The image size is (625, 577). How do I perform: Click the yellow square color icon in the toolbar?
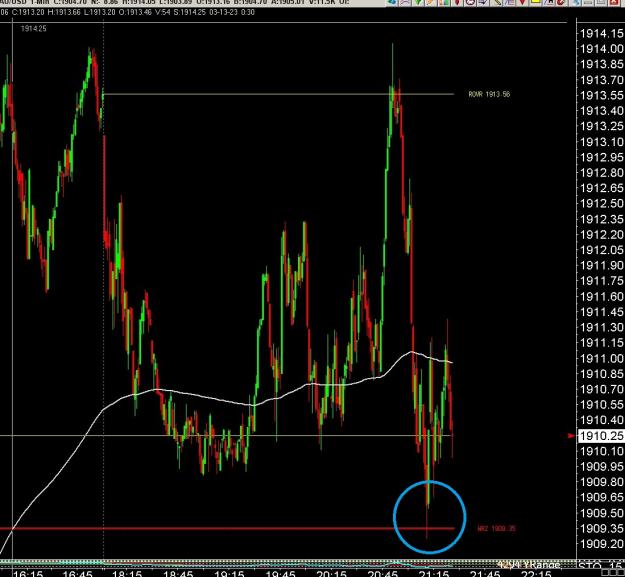[536, 2]
